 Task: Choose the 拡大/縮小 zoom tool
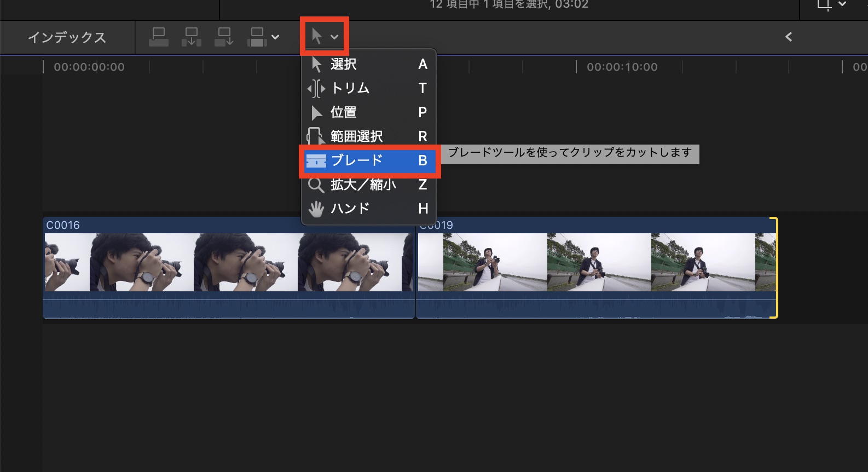click(368, 185)
